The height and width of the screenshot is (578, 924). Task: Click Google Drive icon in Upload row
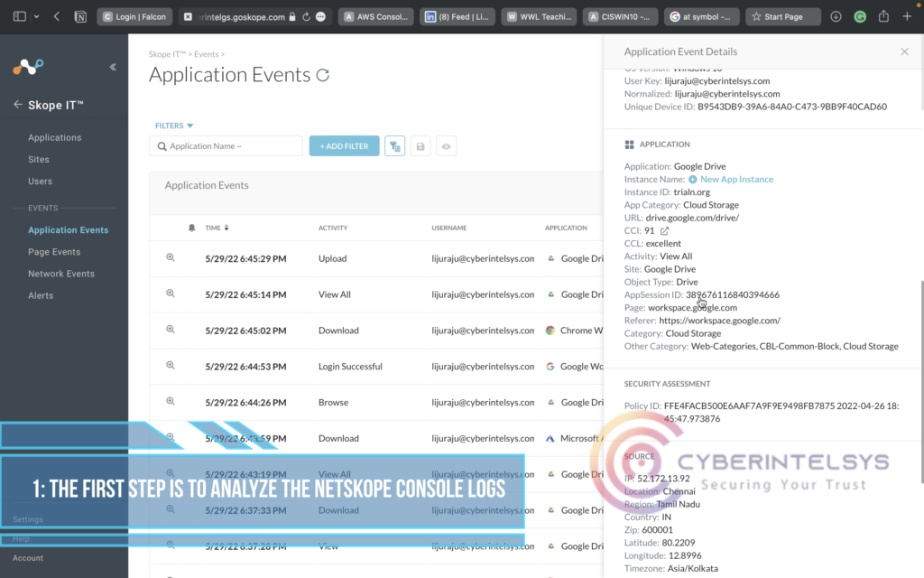click(x=551, y=258)
